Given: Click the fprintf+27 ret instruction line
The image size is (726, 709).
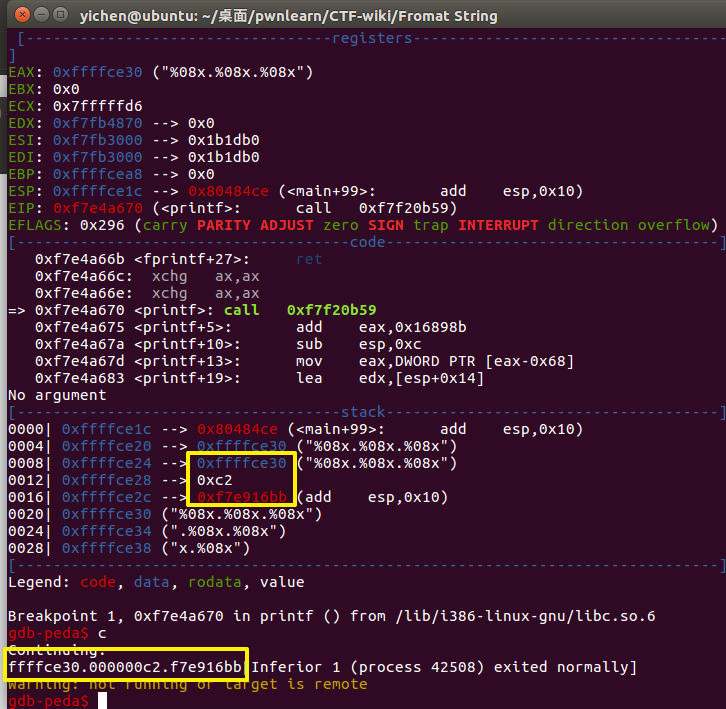Looking at the screenshot, I should coord(178,259).
